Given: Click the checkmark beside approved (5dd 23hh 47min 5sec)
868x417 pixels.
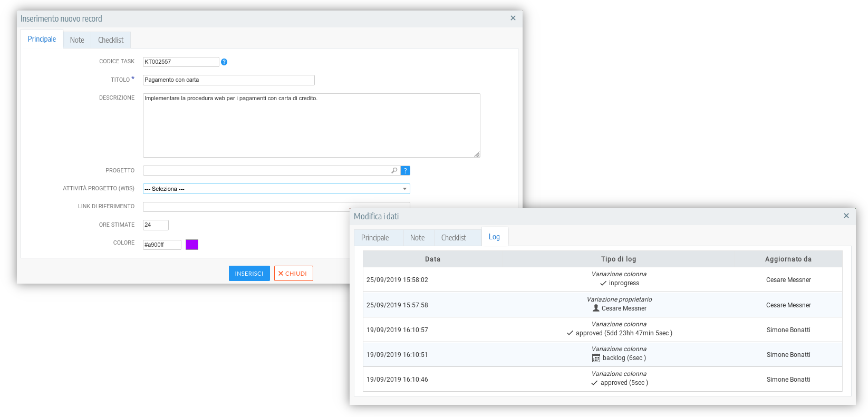Looking at the screenshot, I should 570,333.
